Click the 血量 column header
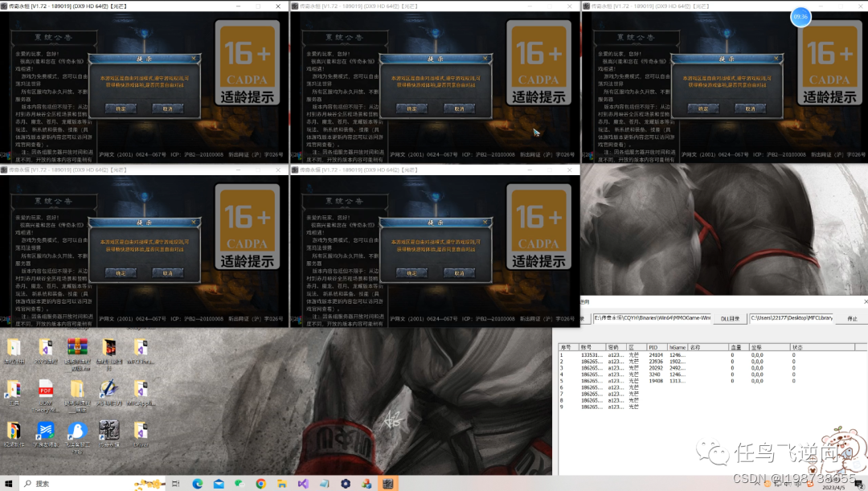 (739, 347)
